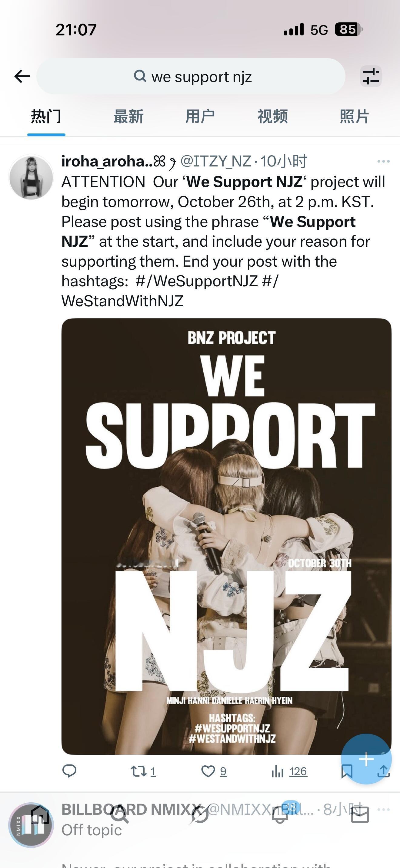This screenshot has height=868, width=400.
Task: Open the more options menu on iroha_aroha post
Action: [x=383, y=161]
